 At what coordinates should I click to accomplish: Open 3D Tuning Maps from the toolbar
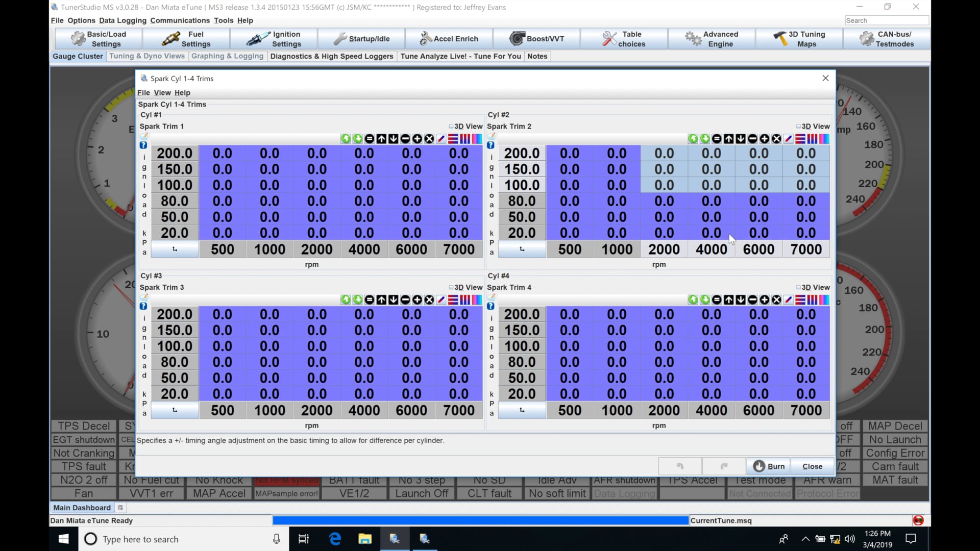(x=799, y=38)
